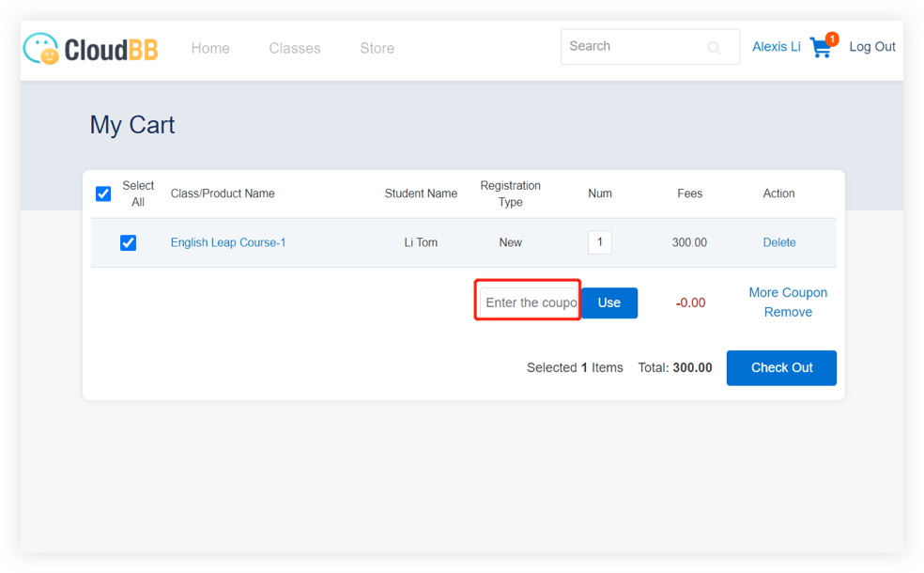Focus the coupon code input
Viewport: 924px width, 573px height.
point(530,302)
